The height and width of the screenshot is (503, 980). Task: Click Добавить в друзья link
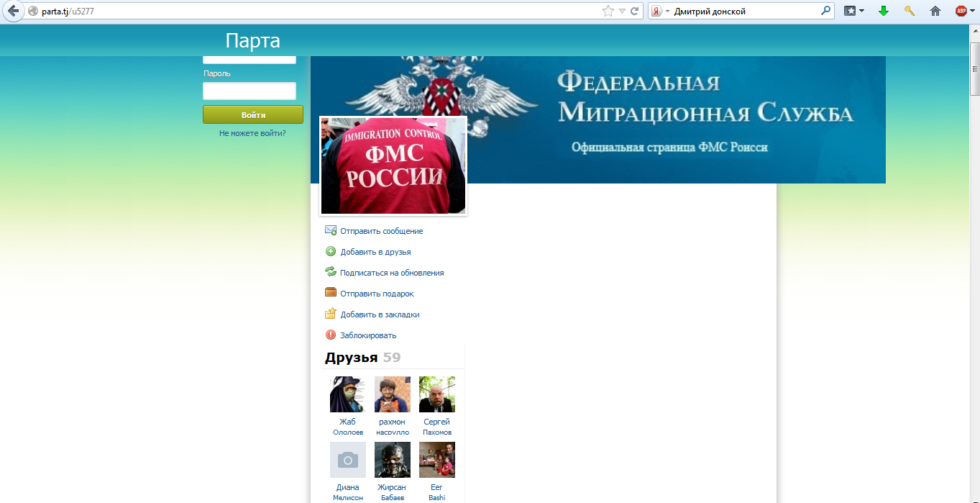pyautogui.click(x=376, y=252)
